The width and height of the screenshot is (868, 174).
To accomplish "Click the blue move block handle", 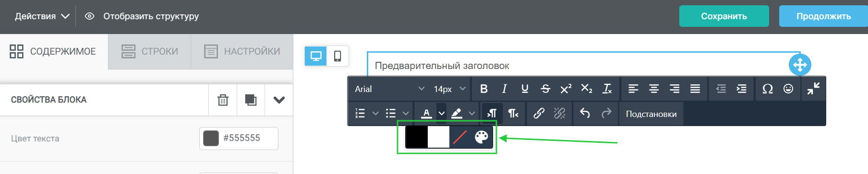I will coord(800,65).
